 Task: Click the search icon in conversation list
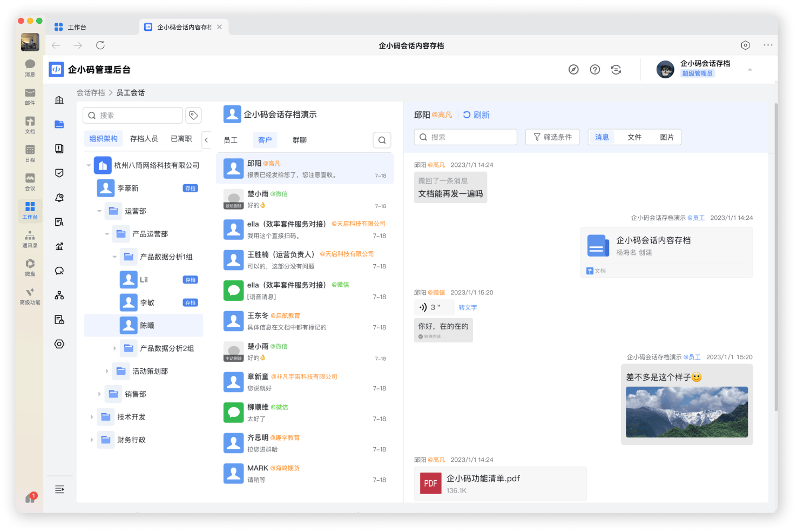382,140
